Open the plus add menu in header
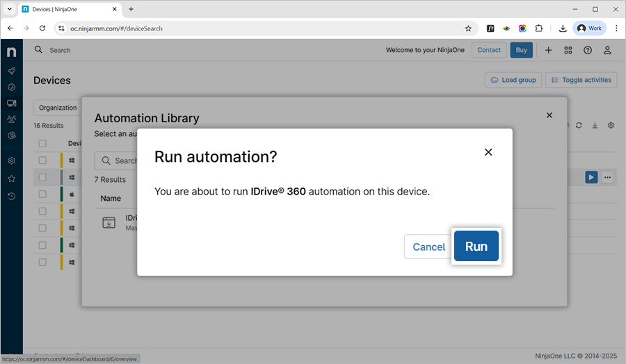The image size is (626, 364). [548, 50]
